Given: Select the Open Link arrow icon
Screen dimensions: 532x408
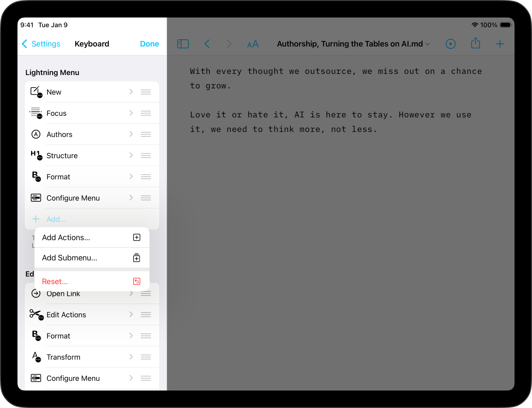Looking at the screenshot, I should tap(36, 293).
